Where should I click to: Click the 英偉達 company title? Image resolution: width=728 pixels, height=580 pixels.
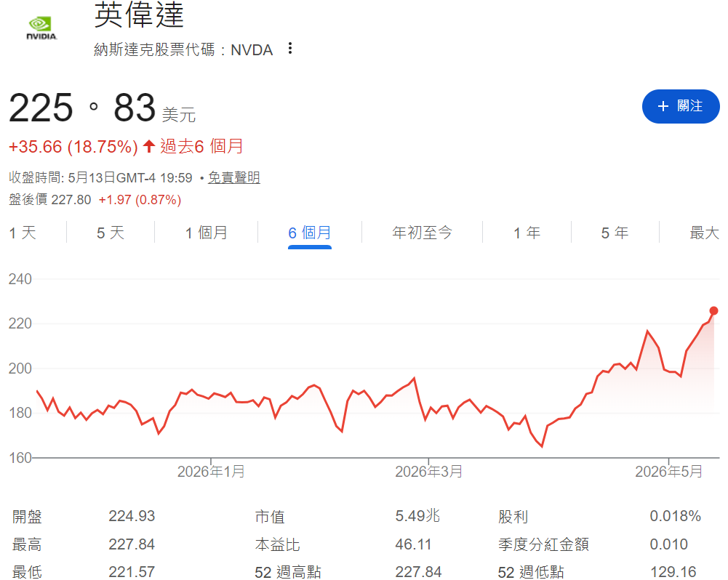139,15
